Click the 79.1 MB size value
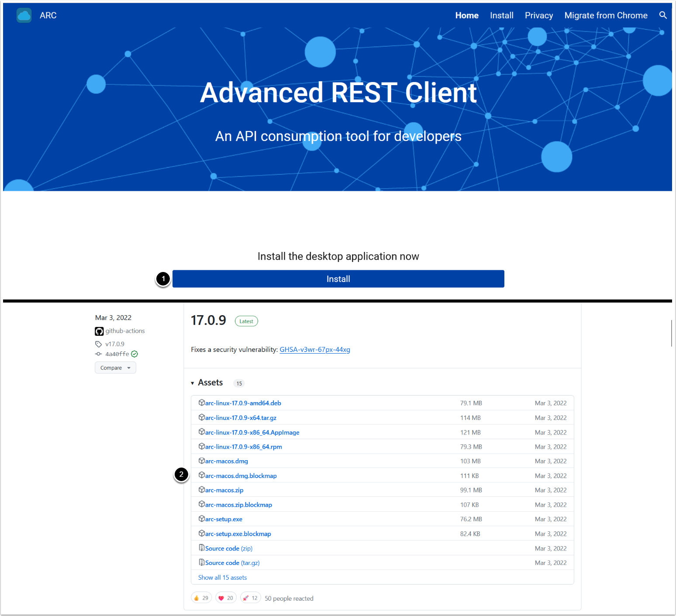The width and height of the screenshot is (676, 616). pos(471,403)
